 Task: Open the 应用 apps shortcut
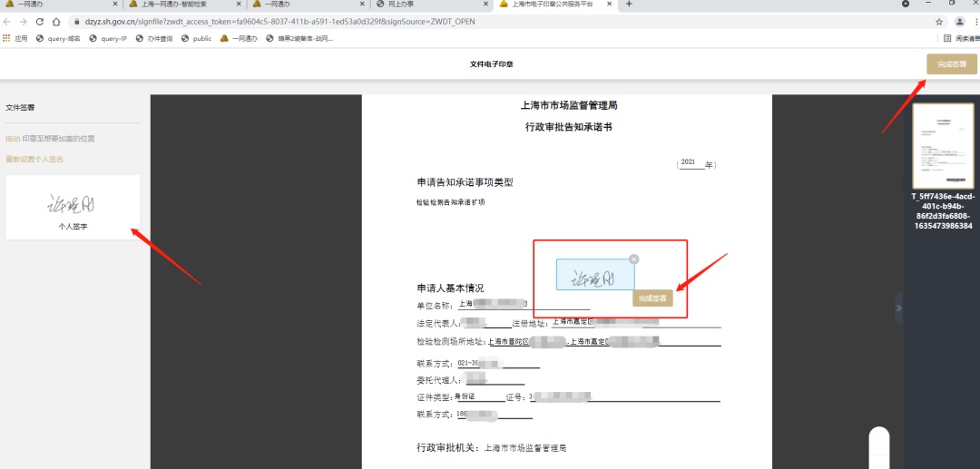click(x=15, y=39)
